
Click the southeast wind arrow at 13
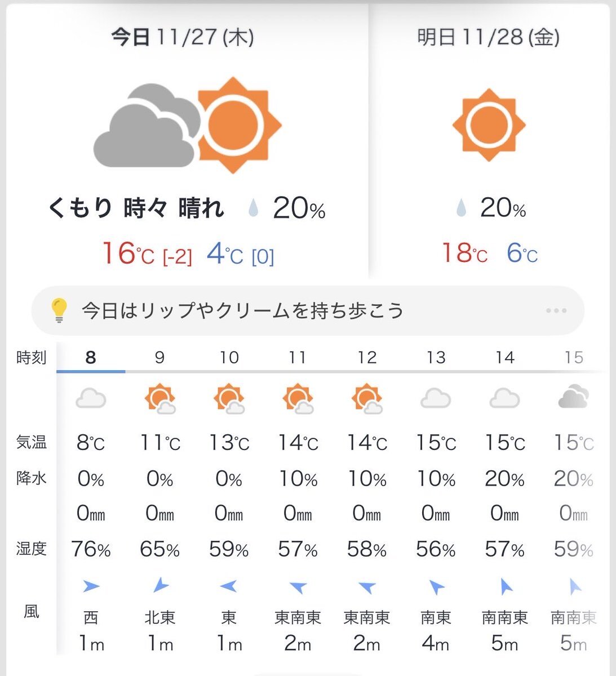(436, 587)
